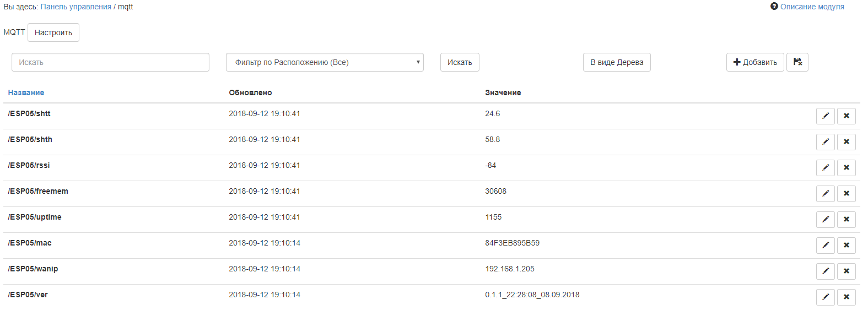Screen dimensions: 868x327
Task: Switch to В виде Дерева tree view
Action: (x=617, y=62)
